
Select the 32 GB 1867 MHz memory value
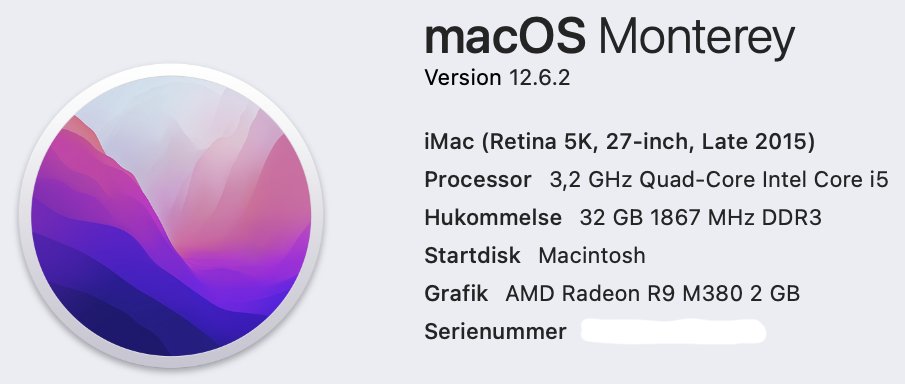(x=701, y=218)
